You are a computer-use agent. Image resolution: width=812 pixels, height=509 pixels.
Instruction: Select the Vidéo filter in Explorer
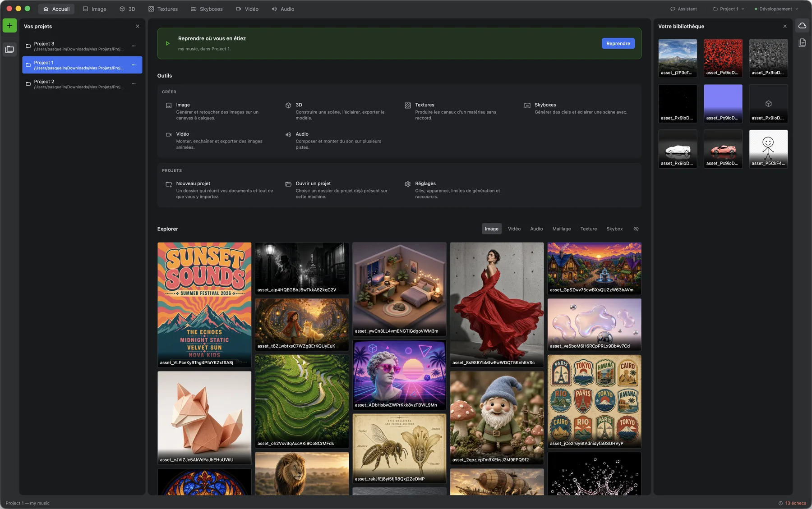point(514,229)
